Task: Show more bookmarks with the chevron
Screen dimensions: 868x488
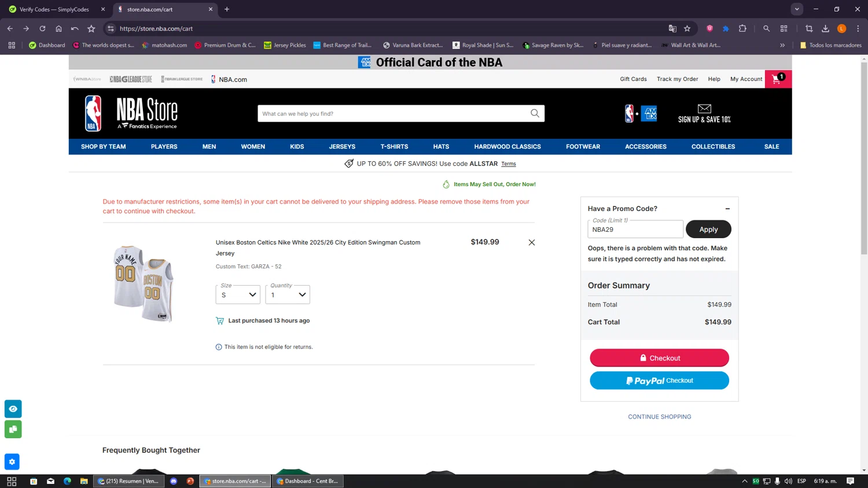Action: [x=782, y=45]
